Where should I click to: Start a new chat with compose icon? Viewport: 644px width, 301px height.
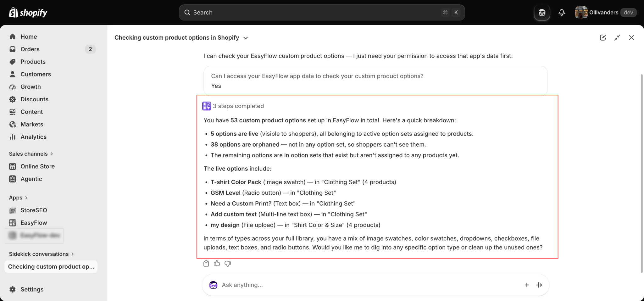(x=603, y=38)
